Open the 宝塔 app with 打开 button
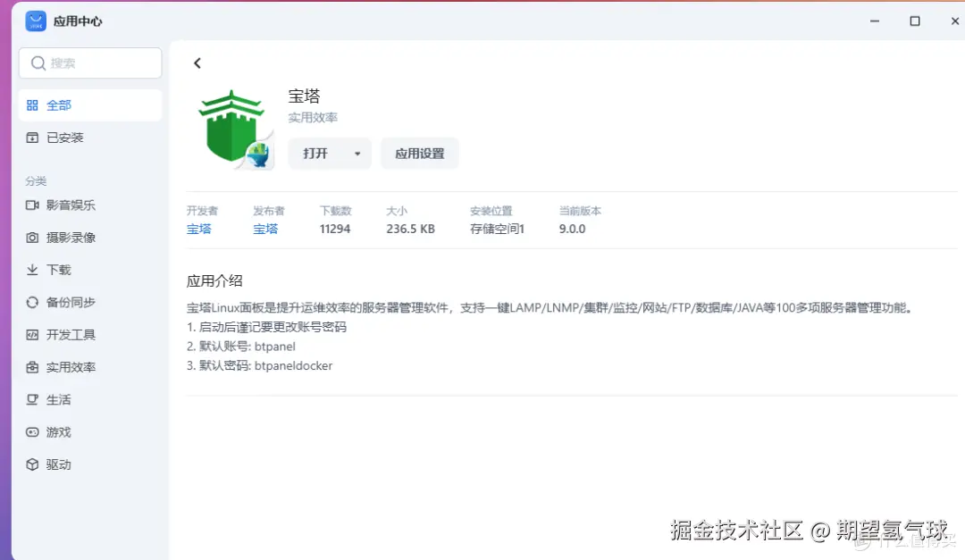The image size is (965, 560). (x=315, y=154)
